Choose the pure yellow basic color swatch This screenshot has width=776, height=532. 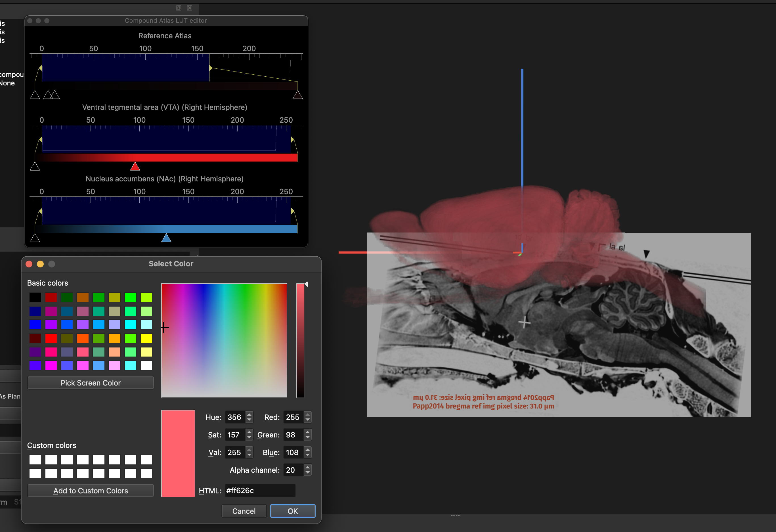(146, 338)
